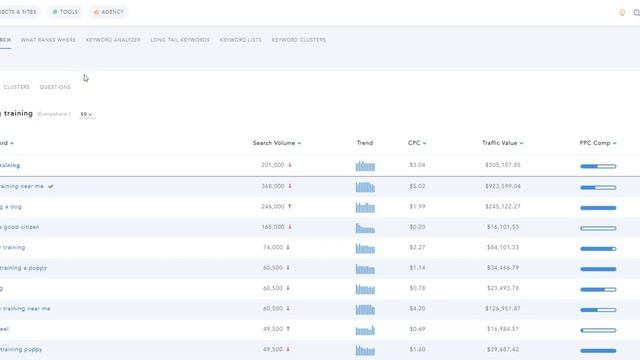Click trend chart for 368,000 volume row
The height and width of the screenshot is (360, 640).
365,187
